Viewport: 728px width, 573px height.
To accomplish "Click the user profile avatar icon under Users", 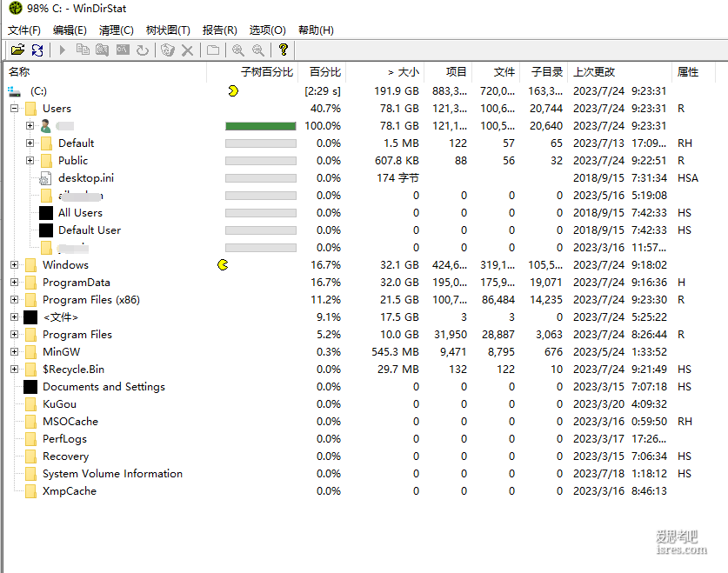I will pos(45,126).
